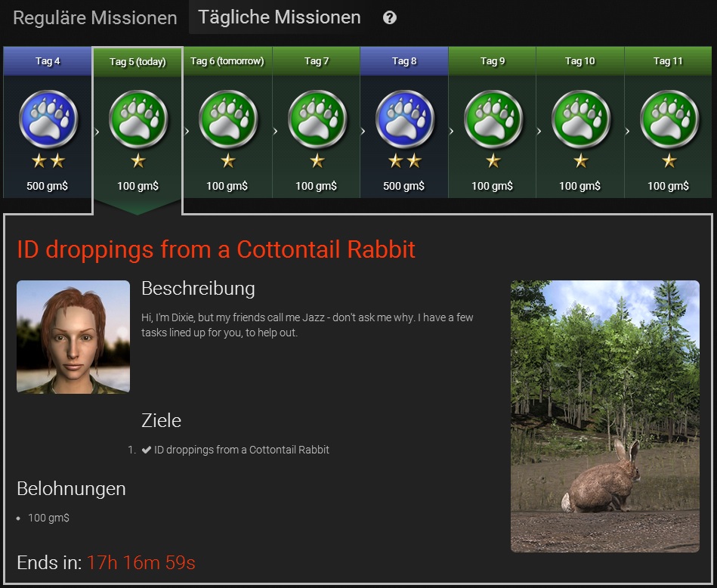Select the blue paw icon for Tag 4
717x588 pixels.
click(x=48, y=119)
